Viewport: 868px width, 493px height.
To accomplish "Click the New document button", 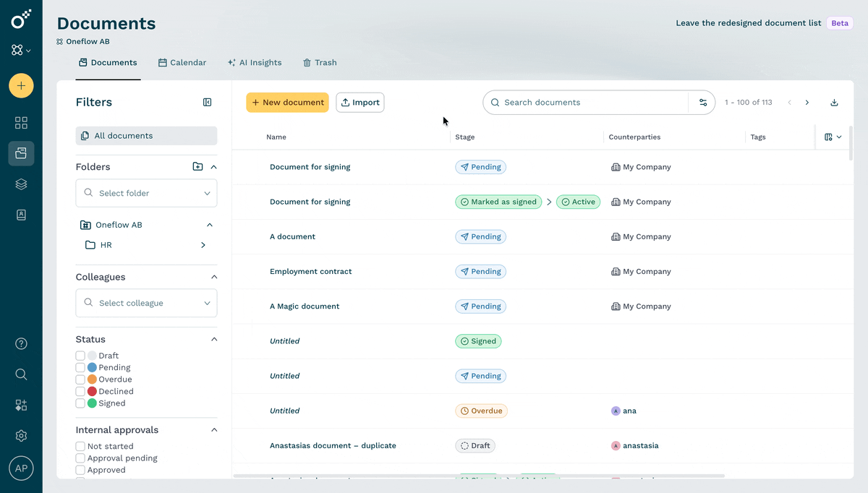I will click(x=287, y=103).
